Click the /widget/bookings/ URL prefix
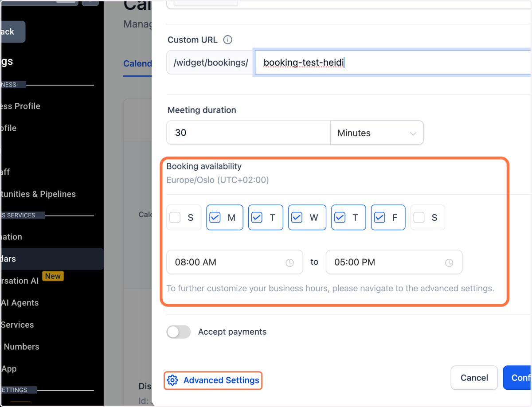 211,63
